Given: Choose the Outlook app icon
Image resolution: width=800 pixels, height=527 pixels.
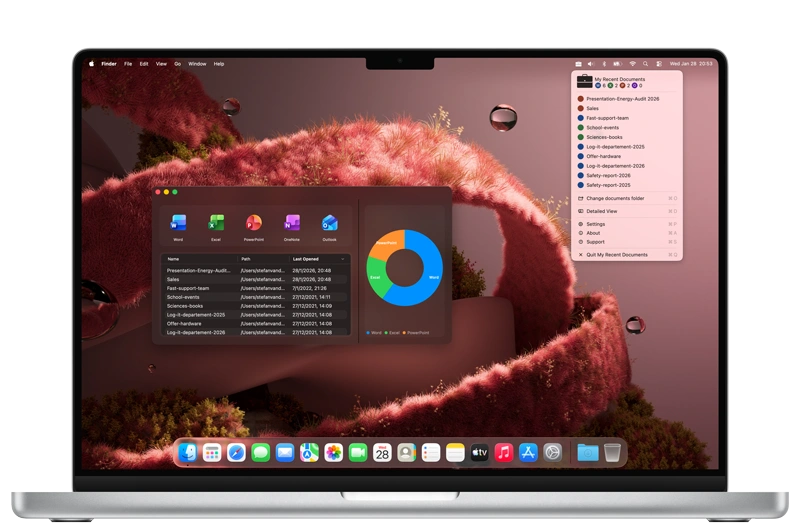Looking at the screenshot, I should 330,223.
